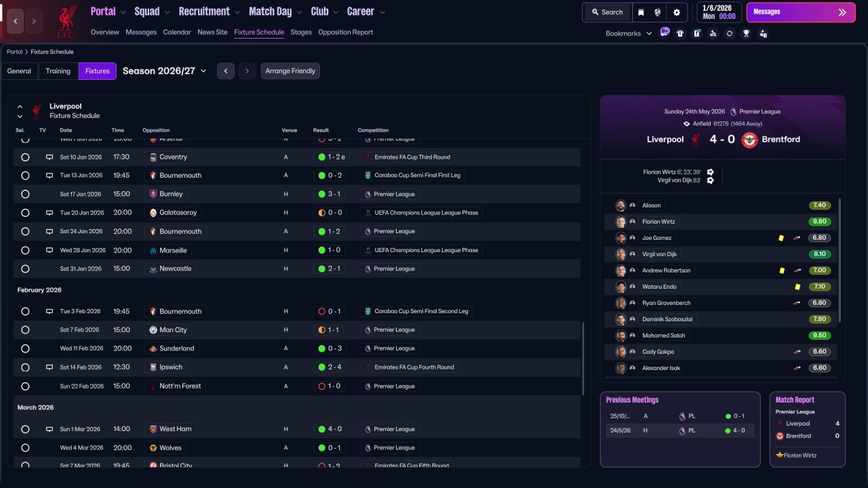Viewport: 868px width, 488px height.
Task: Click the fixture list vertical scrollbar
Action: point(583,359)
